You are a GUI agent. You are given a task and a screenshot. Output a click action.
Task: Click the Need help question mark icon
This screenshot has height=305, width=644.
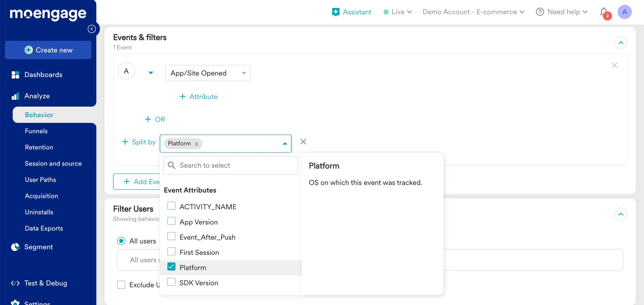[540, 12]
